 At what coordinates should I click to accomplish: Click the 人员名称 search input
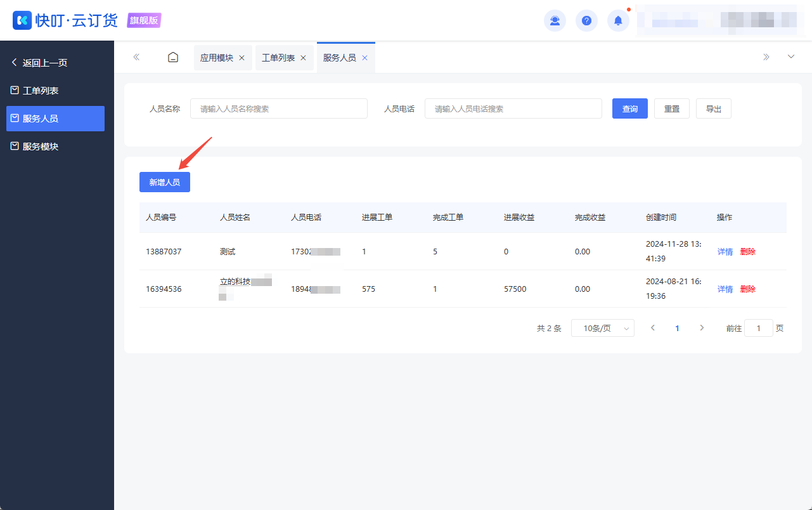point(279,108)
